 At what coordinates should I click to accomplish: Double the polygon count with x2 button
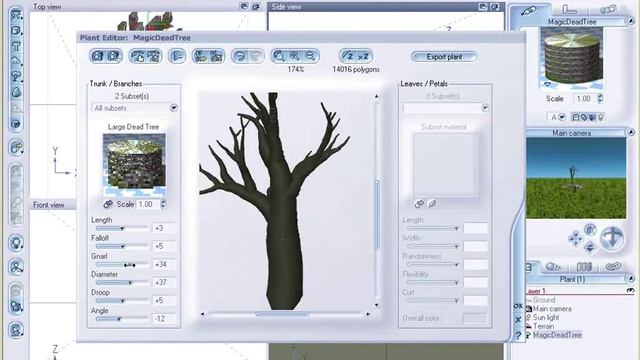coord(363,56)
